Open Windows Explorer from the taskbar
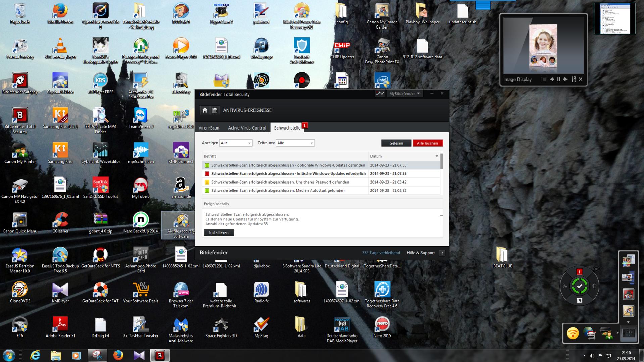Screen dimensions: 644x362 (56, 355)
